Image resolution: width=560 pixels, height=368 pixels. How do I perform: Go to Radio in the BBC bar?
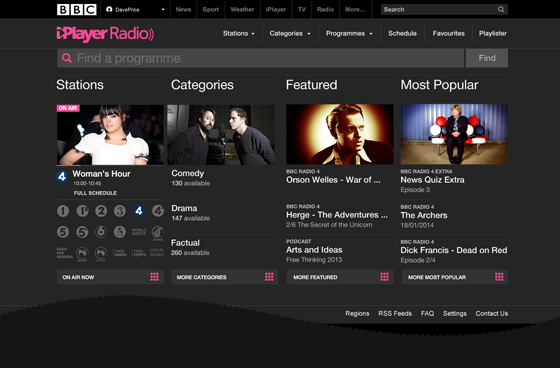coord(325,10)
